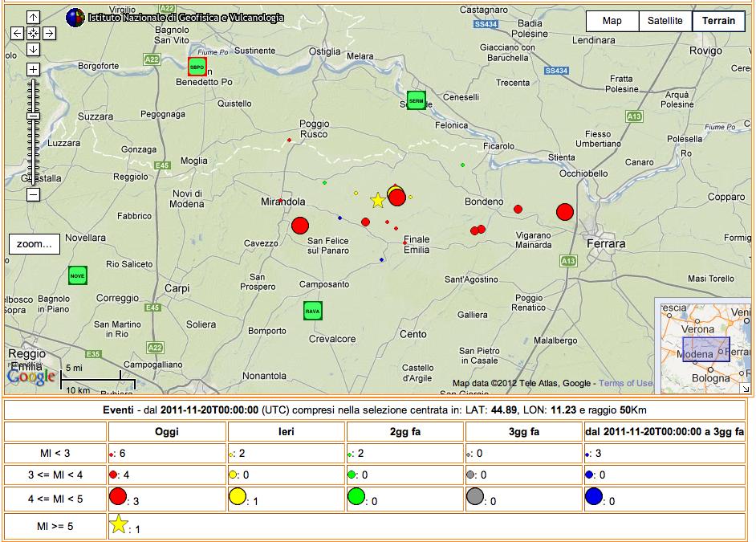The height and width of the screenshot is (542, 756).
Task: Open the zoom... dropdown button
Action: click(34, 244)
